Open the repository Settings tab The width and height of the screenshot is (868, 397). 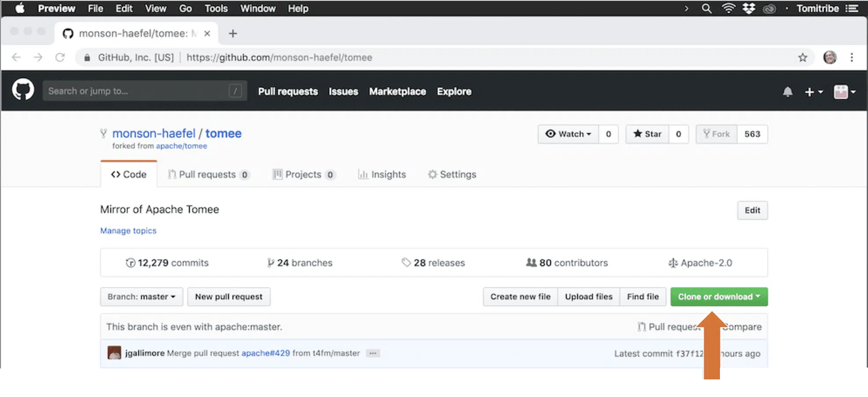coord(452,174)
